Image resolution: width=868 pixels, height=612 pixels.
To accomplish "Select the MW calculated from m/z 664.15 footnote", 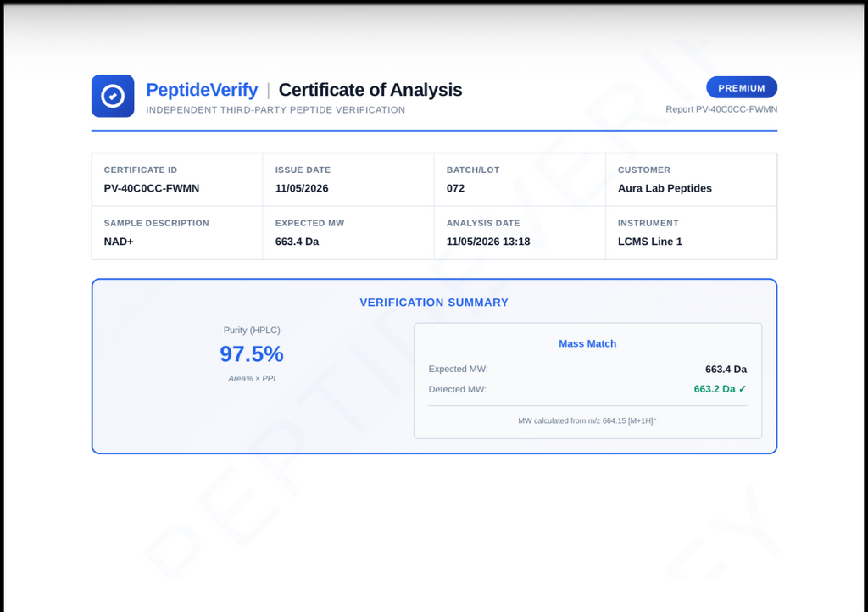I will tap(587, 420).
